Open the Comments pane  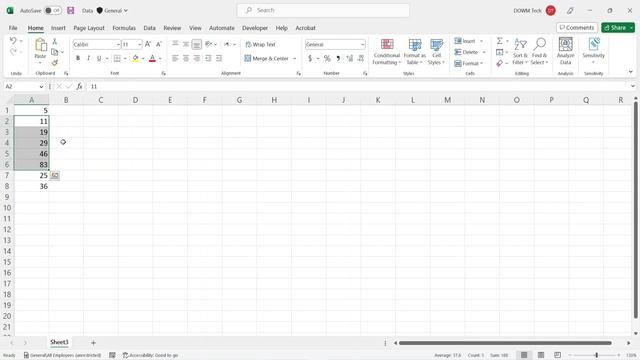click(577, 27)
